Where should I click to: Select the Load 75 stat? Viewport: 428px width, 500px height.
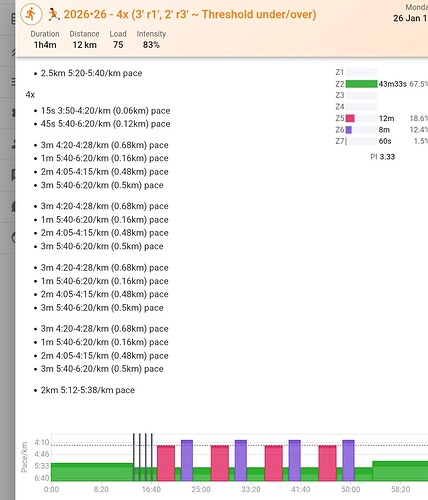118,39
